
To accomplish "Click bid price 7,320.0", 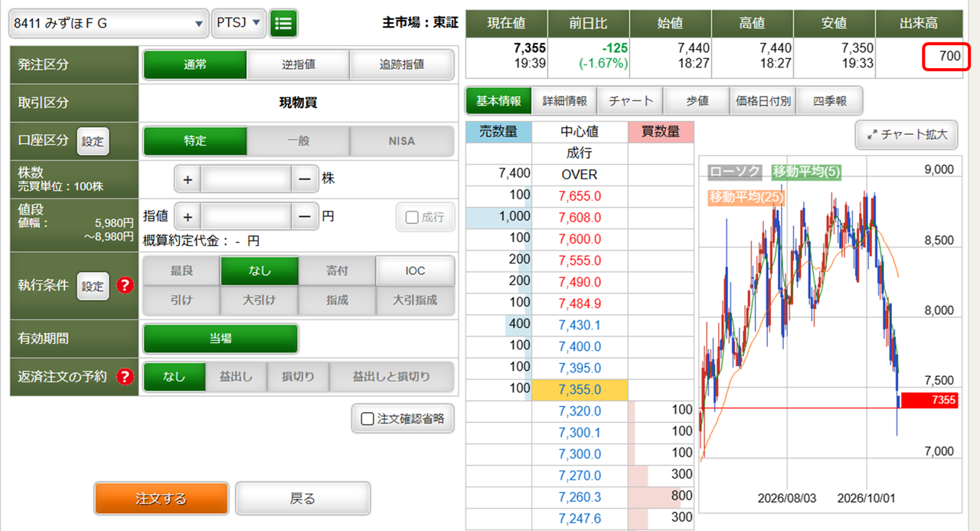I will (580, 411).
